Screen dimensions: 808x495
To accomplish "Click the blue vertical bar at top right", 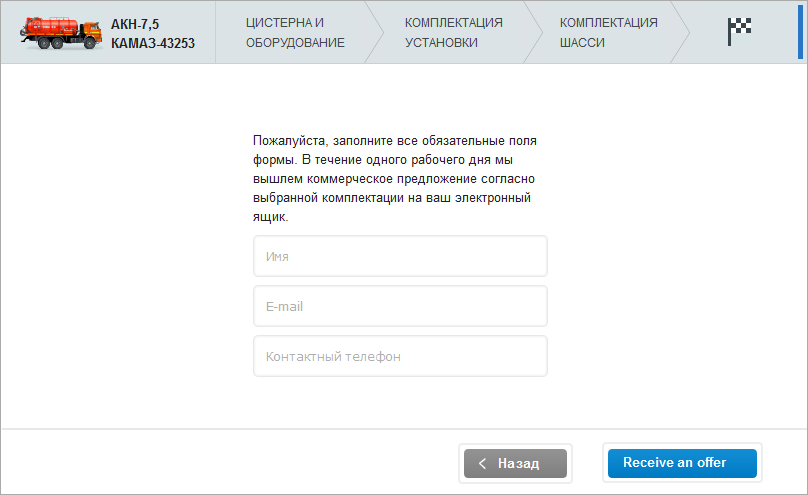I will 800,32.
